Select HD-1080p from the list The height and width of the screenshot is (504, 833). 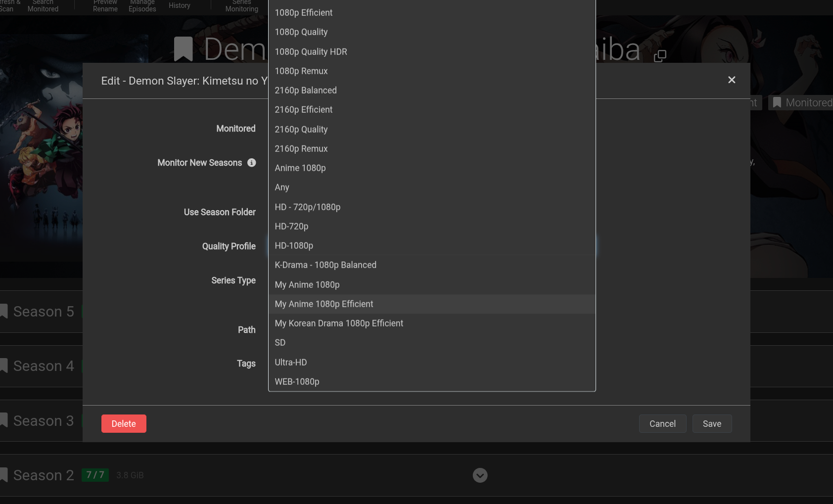[294, 246]
